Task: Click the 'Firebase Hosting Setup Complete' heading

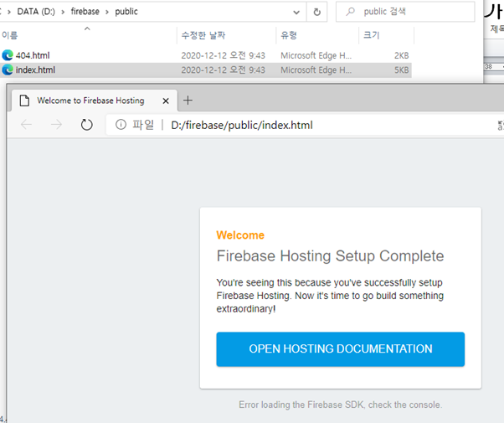Action: click(330, 256)
